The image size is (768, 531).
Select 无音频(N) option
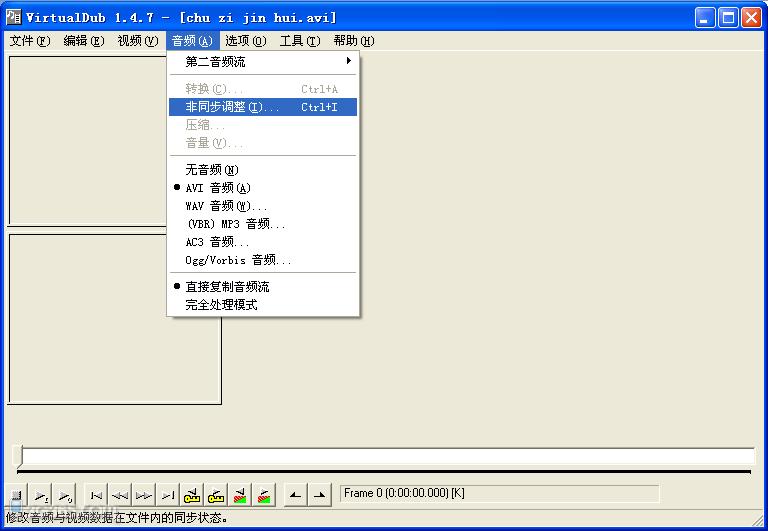(x=263, y=169)
